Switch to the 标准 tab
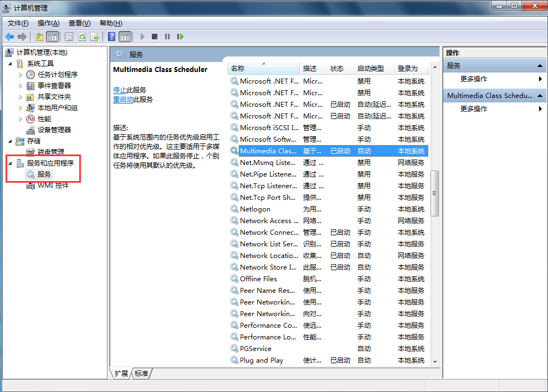 141,374
